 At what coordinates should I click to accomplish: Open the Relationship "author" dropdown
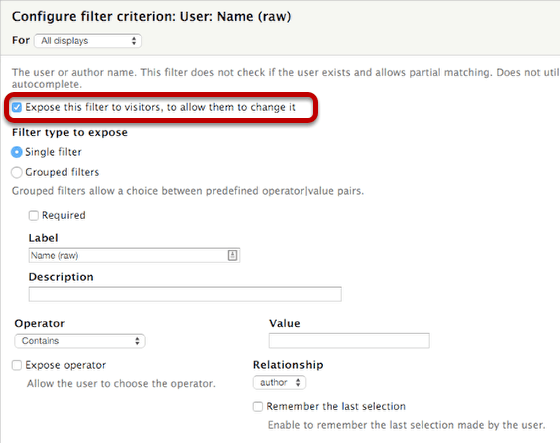pos(279,383)
